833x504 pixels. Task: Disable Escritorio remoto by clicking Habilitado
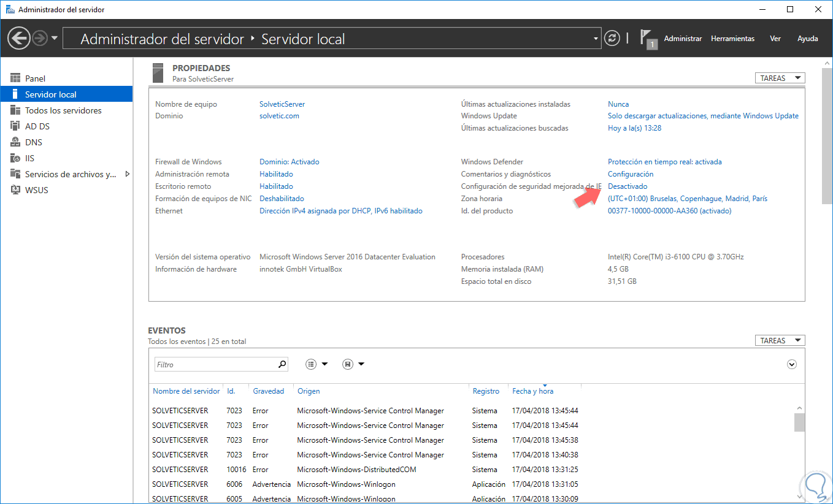point(275,186)
